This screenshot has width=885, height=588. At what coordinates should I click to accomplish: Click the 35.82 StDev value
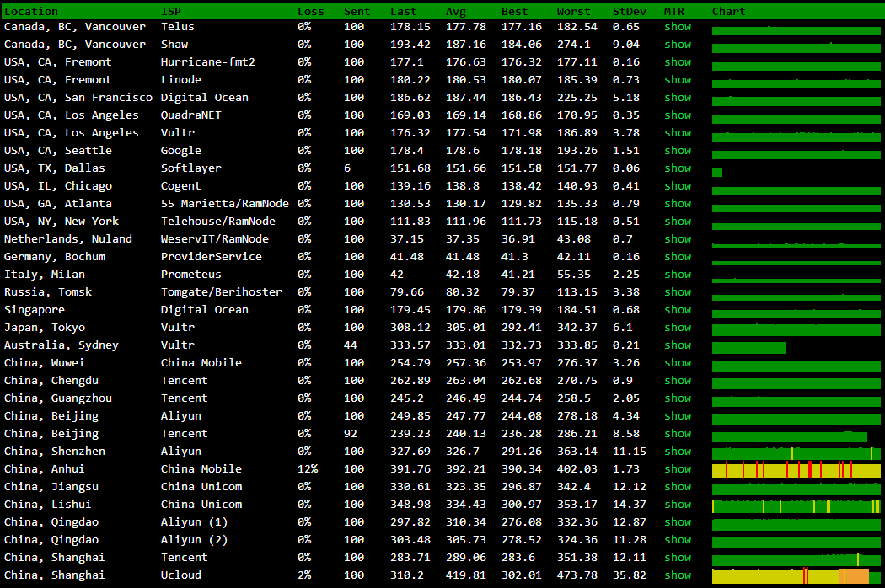point(630,575)
